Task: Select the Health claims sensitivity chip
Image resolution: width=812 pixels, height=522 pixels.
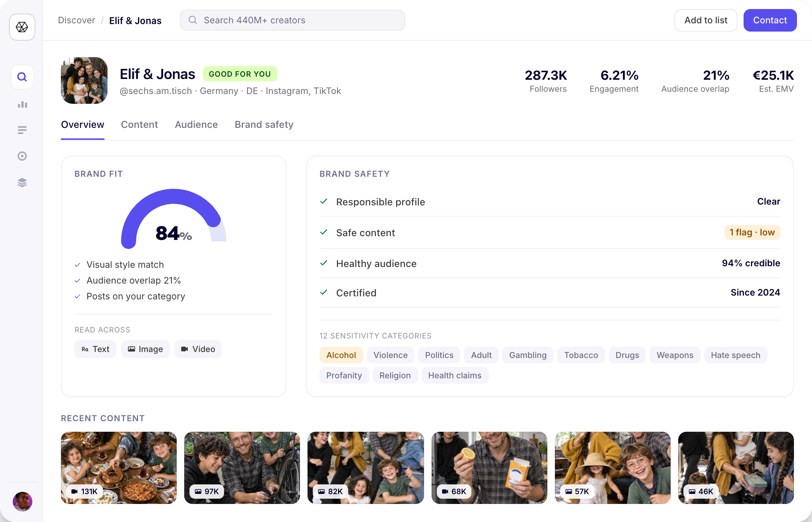Action: pos(454,375)
